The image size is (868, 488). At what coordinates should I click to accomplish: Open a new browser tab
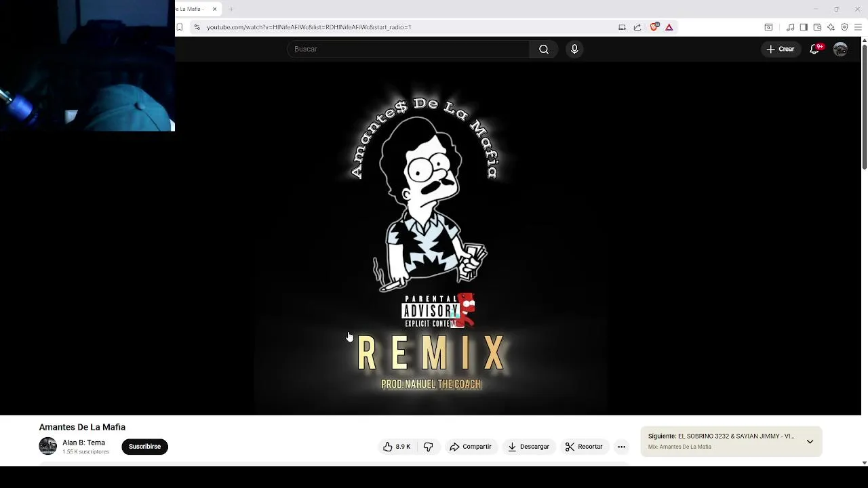click(x=231, y=9)
